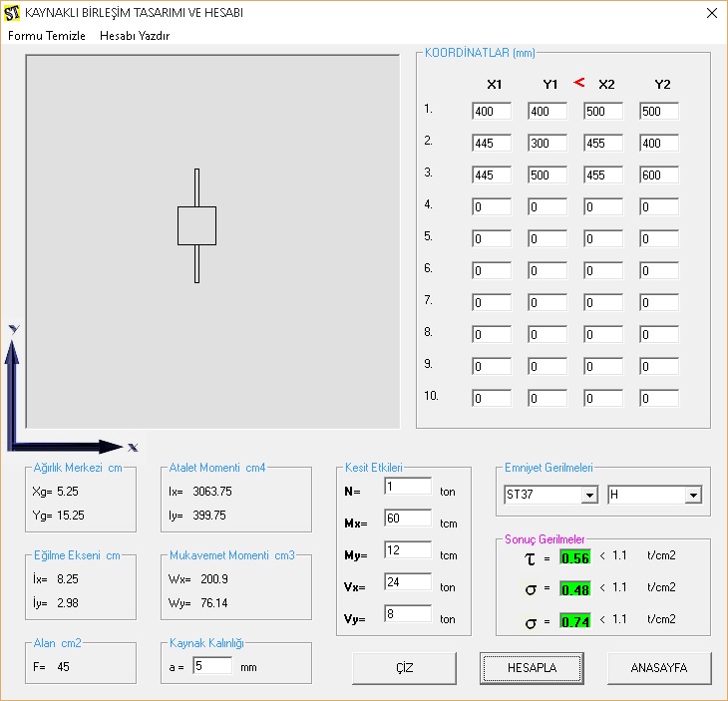Click row 6 Y2 coordinate field
The image size is (728, 701).
[659, 270]
